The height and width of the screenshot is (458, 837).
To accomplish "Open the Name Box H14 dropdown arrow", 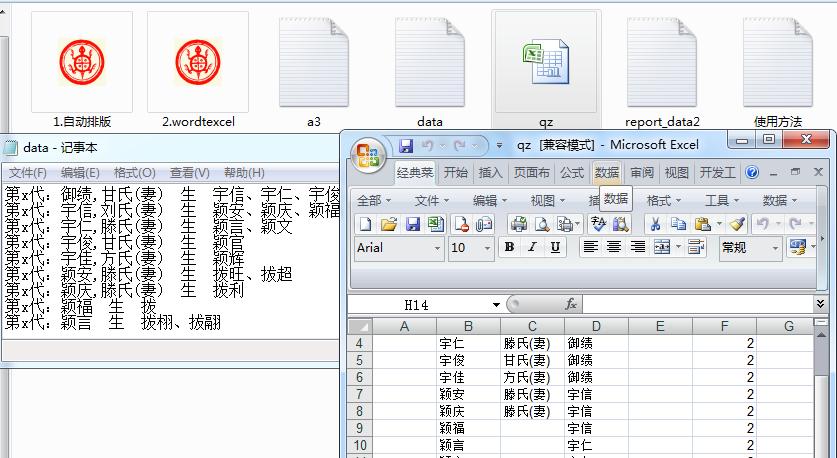I will (496, 305).
